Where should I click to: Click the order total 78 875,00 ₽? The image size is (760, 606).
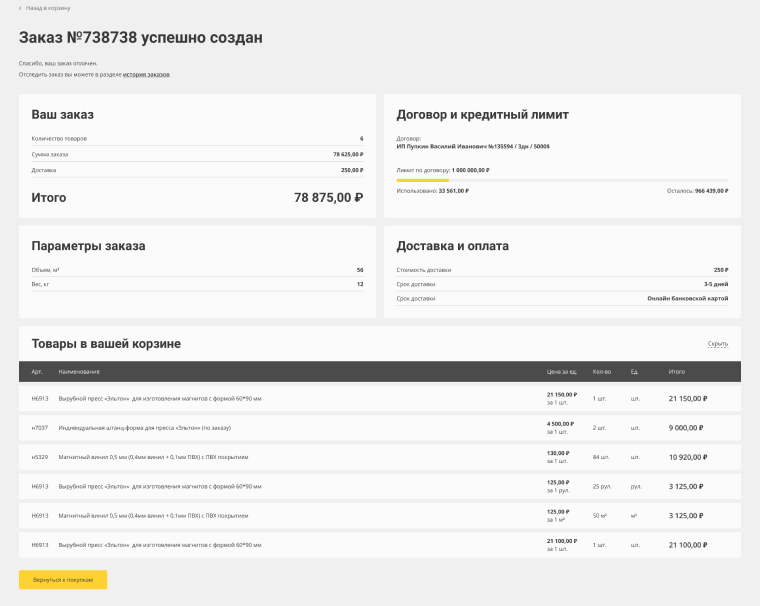pos(328,198)
